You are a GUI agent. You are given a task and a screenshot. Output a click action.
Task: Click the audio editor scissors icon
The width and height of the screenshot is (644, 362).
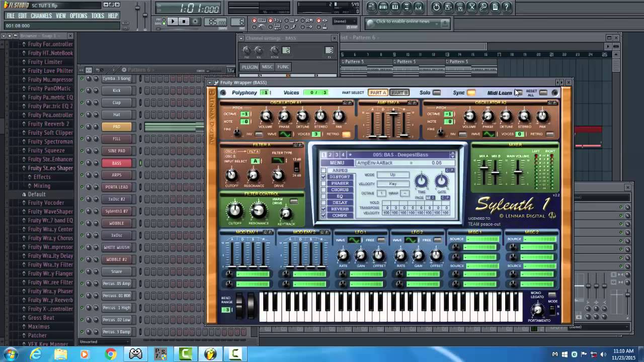(x=472, y=7)
